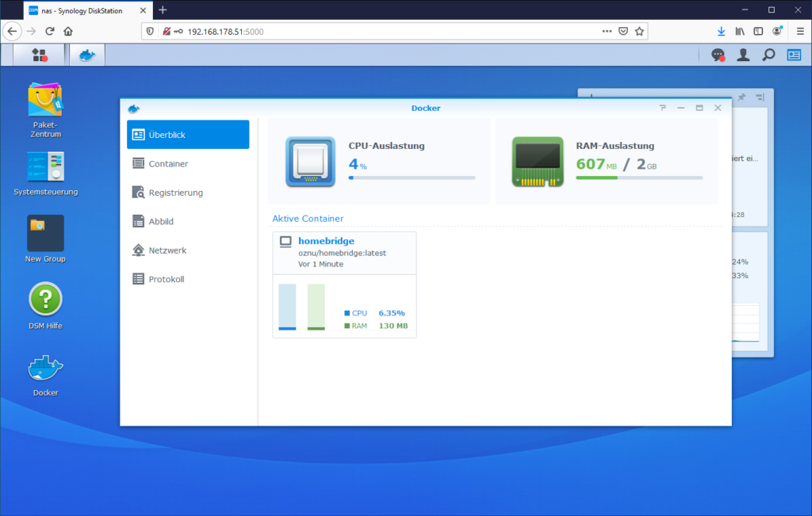Reload the current page in Firefox
The height and width of the screenshot is (516, 812).
pyautogui.click(x=50, y=31)
